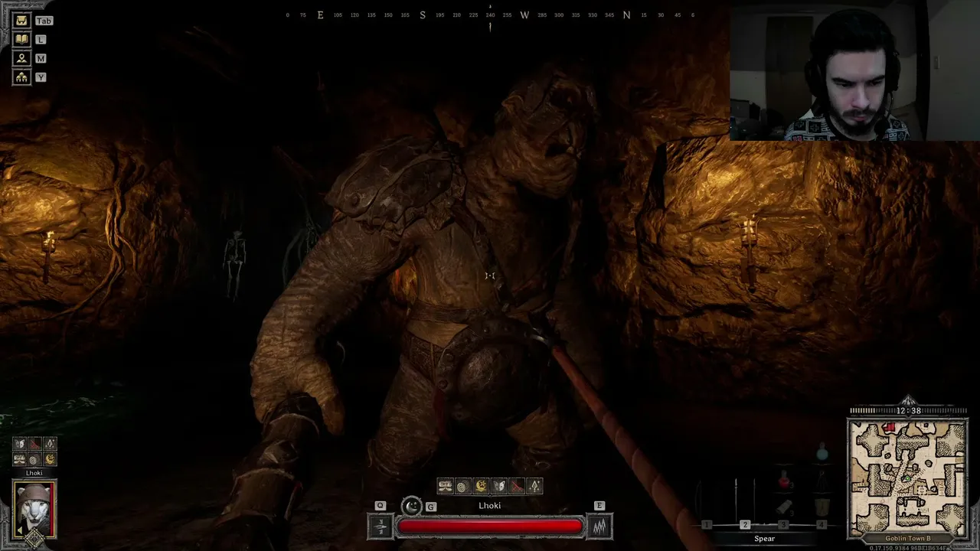Click the red health bar

490,527
